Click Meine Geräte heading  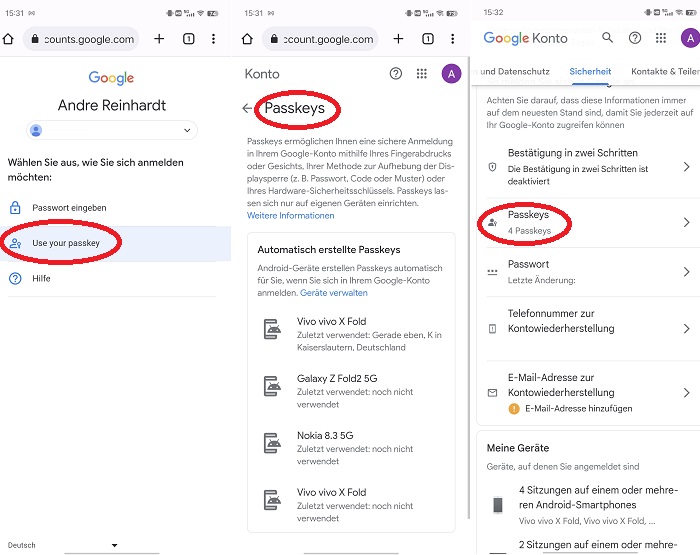pos(518,448)
